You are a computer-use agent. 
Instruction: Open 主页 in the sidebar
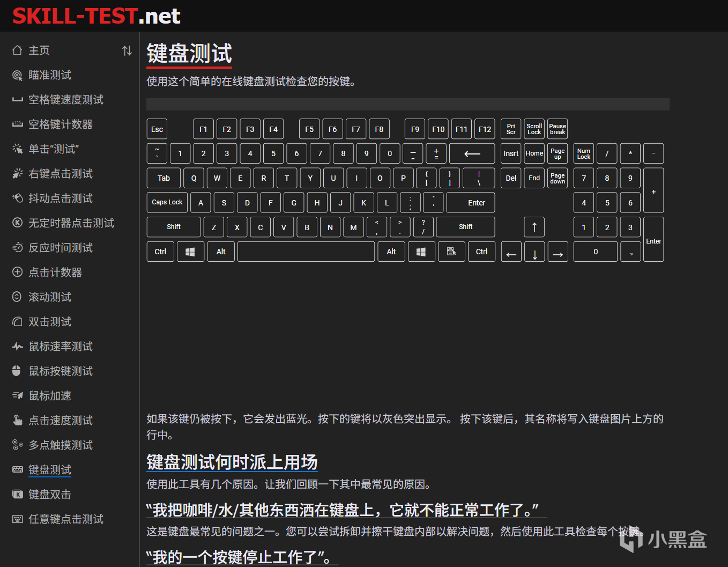click(x=39, y=50)
